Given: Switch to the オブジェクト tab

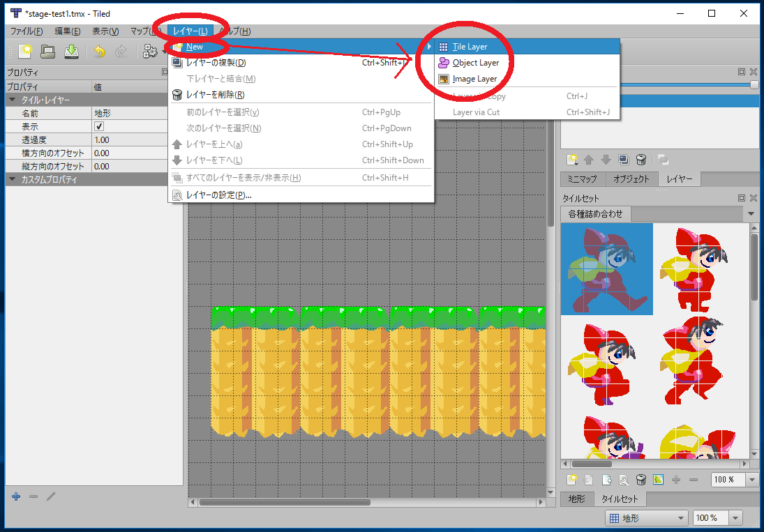Looking at the screenshot, I should (x=631, y=179).
